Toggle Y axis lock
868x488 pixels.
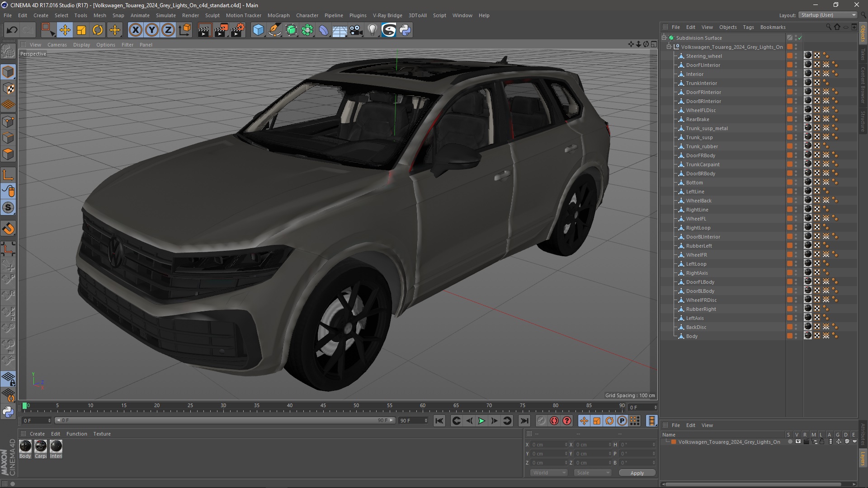coord(152,30)
